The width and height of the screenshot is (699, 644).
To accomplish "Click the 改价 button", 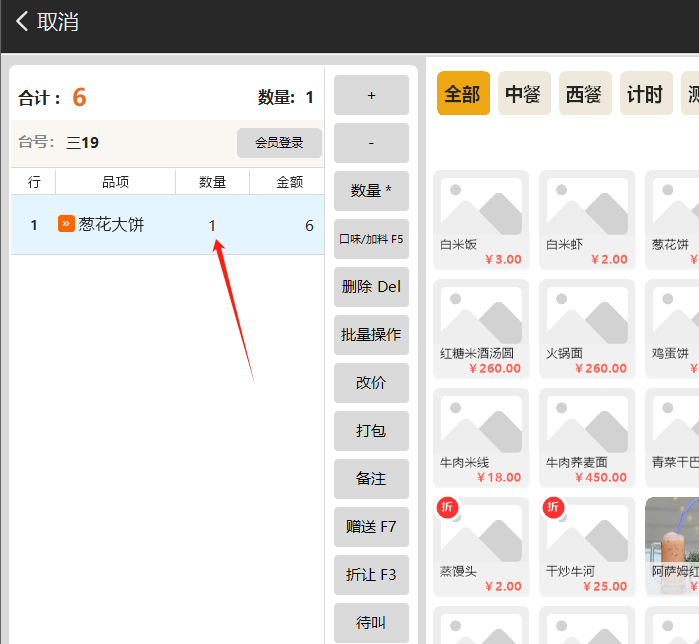I will (x=371, y=383).
